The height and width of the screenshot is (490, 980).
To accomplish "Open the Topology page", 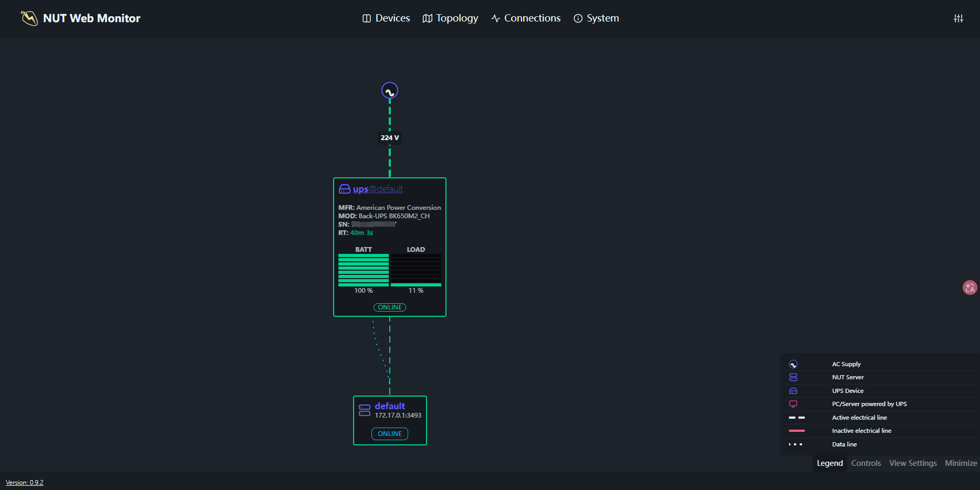I will pyautogui.click(x=451, y=18).
